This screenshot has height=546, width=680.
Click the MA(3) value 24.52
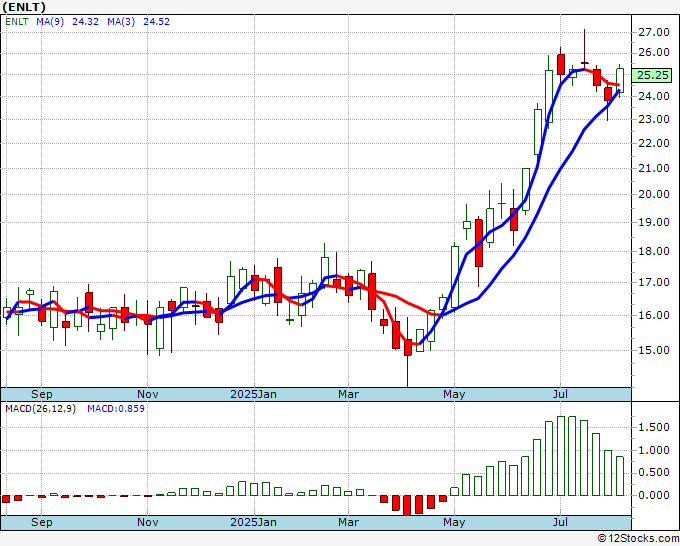[156, 22]
